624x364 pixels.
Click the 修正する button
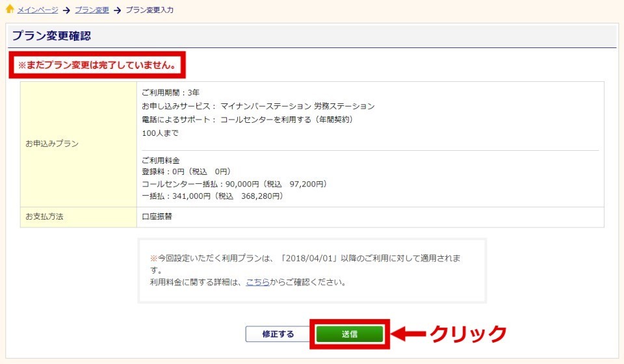coord(278,334)
